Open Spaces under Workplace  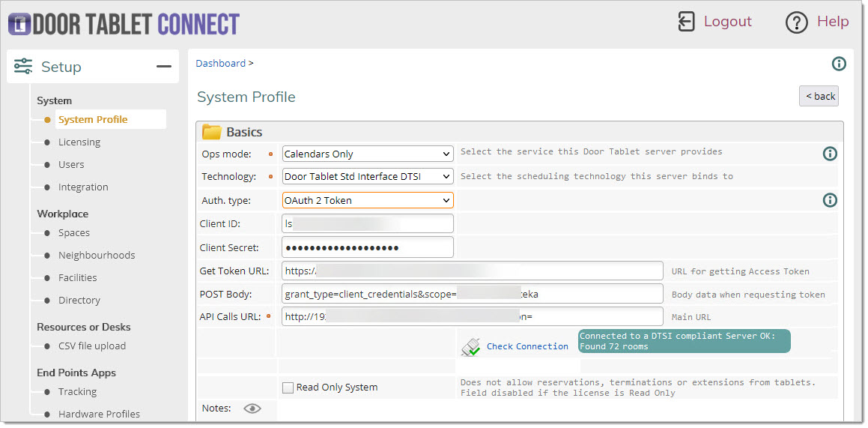pos(74,233)
